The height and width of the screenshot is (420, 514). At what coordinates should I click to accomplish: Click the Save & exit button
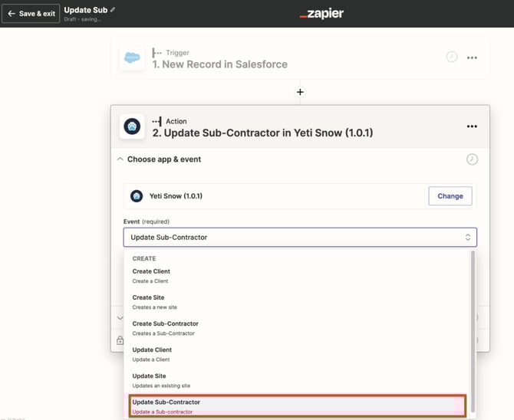(x=31, y=14)
